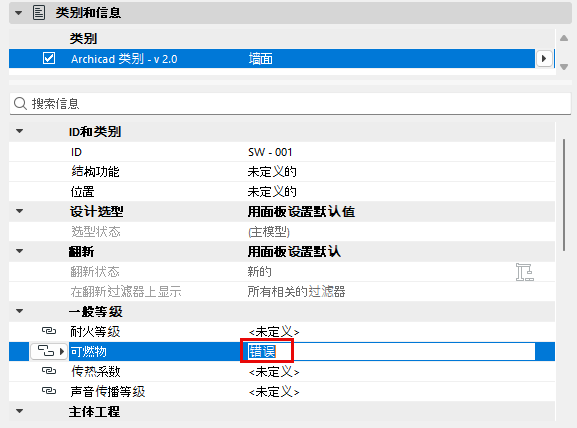Click the classification list up arrow
Viewport: 577px width, 428px height.
point(564,38)
